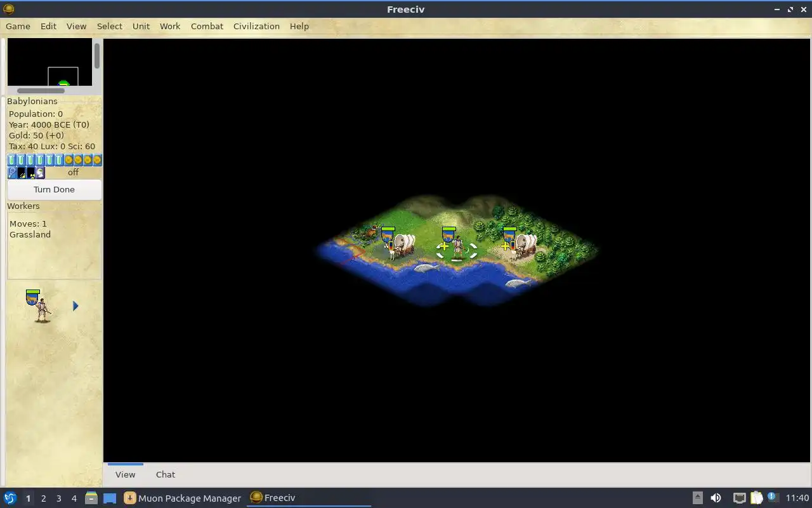This screenshot has height=508, width=812.
Task: Open the volume control tray icon
Action: tap(716, 498)
